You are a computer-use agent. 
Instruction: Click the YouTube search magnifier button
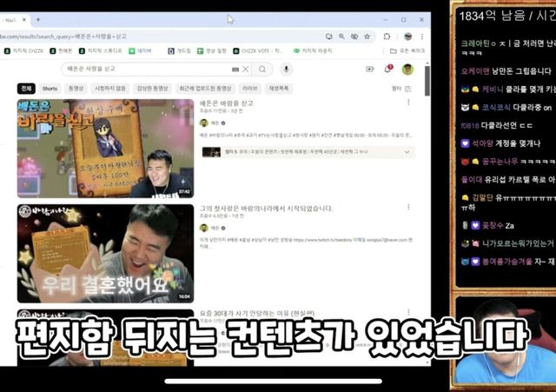(x=262, y=69)
